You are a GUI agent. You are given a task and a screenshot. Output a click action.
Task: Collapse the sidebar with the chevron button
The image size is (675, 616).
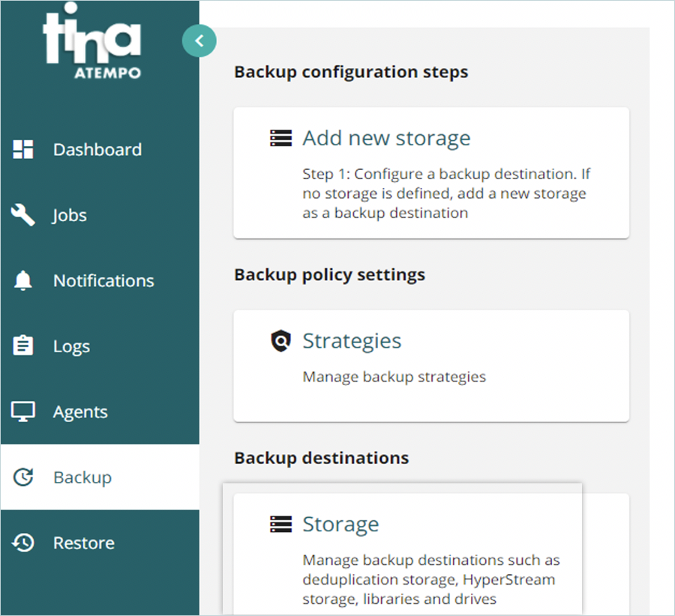coord(199,42)
